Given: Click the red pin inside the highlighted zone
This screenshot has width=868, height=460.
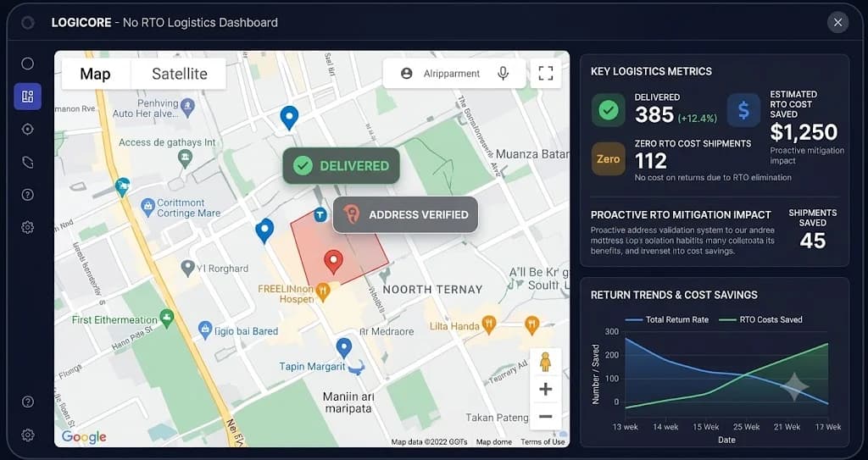Looking at the screenshot, I should [x=333, y=262].
